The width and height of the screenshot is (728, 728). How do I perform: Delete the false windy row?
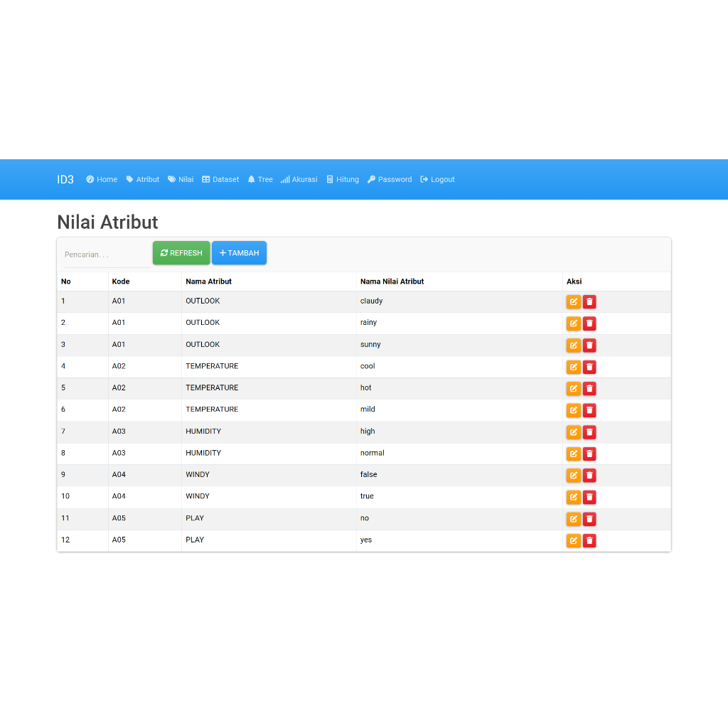pyautogui.click(x=589, y=475)
